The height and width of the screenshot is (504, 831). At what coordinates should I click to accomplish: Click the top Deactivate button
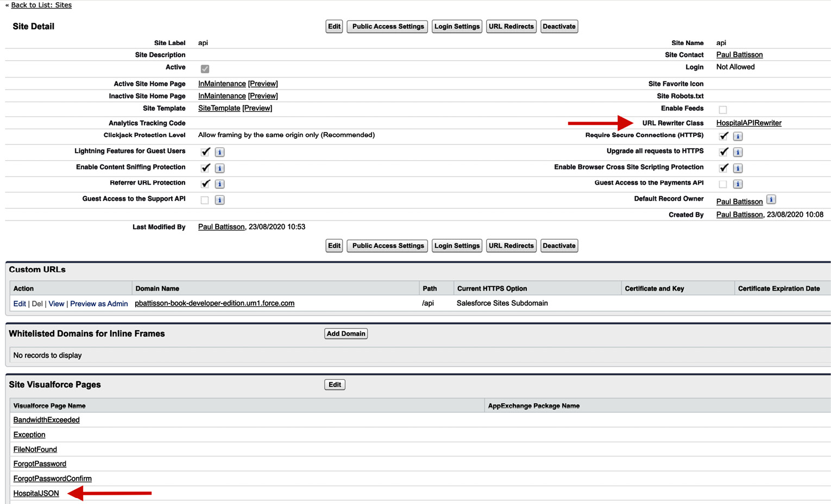(x=559, y=26)
